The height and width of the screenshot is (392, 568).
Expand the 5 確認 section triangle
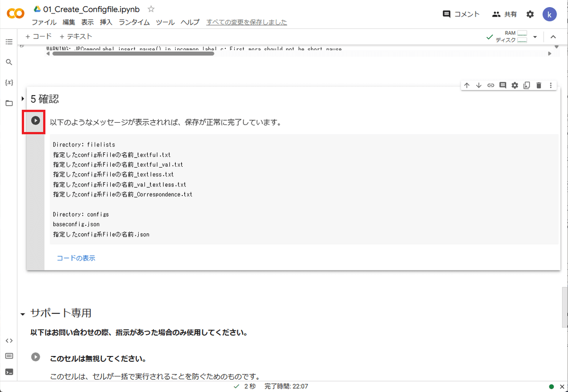(23, 98)
